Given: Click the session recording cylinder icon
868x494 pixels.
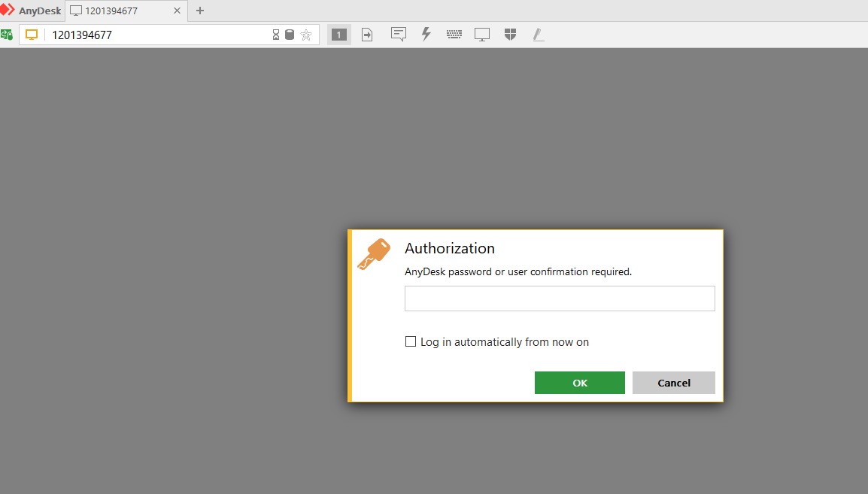Looking at the screenshot, I should pyautogui.click(x=290, y=35).
